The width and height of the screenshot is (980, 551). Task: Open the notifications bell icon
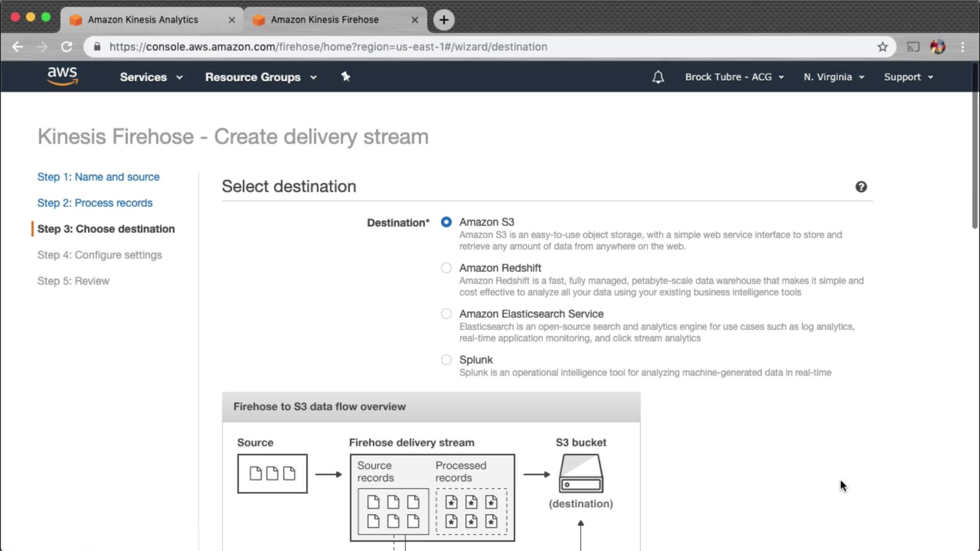point(658,77)
